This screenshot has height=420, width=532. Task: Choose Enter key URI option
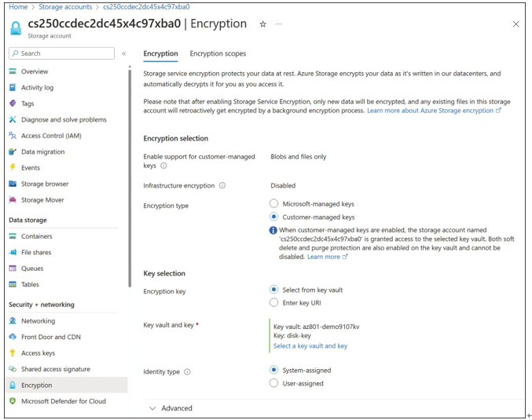point(273,302)
